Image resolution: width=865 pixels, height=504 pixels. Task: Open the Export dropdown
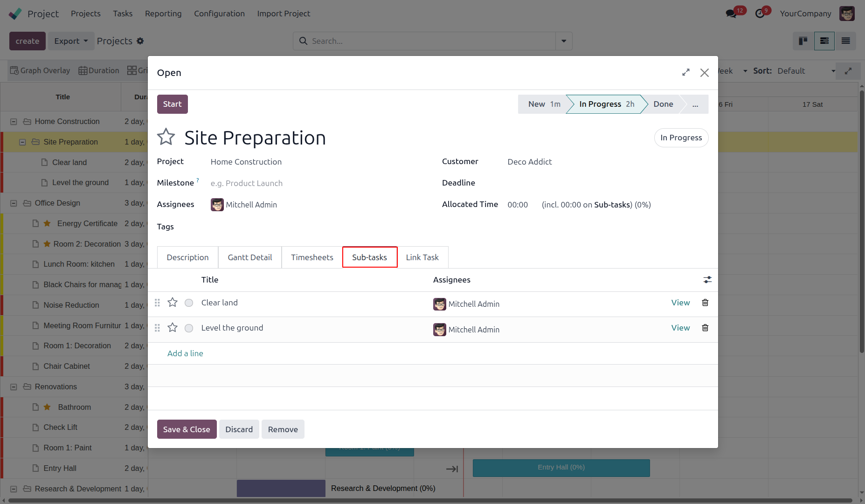(71, 41)
